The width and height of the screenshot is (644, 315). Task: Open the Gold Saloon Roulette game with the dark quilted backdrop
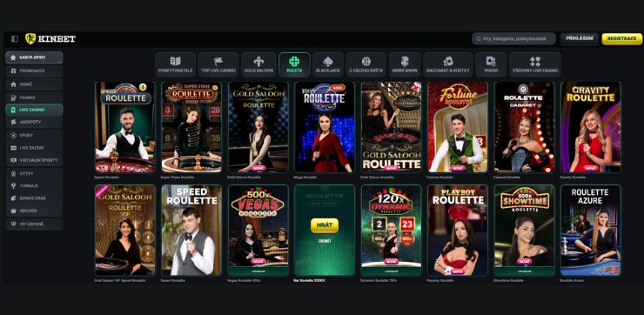pos(258,127)
